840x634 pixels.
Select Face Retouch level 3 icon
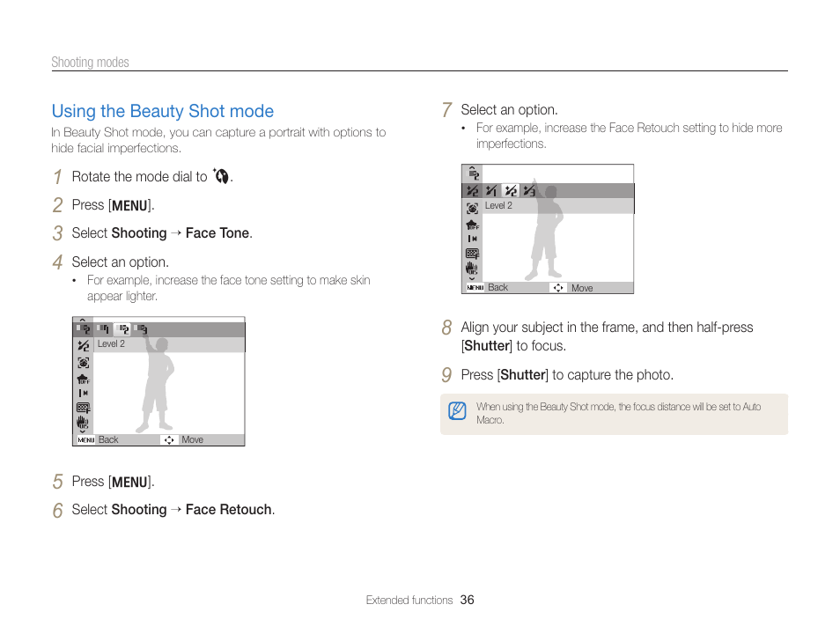[x=529, y=190]
